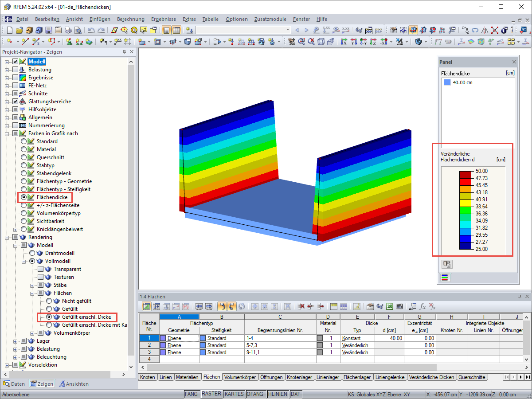
Task: Expand the Belastung node in navigator
Action: click(7, 70)
